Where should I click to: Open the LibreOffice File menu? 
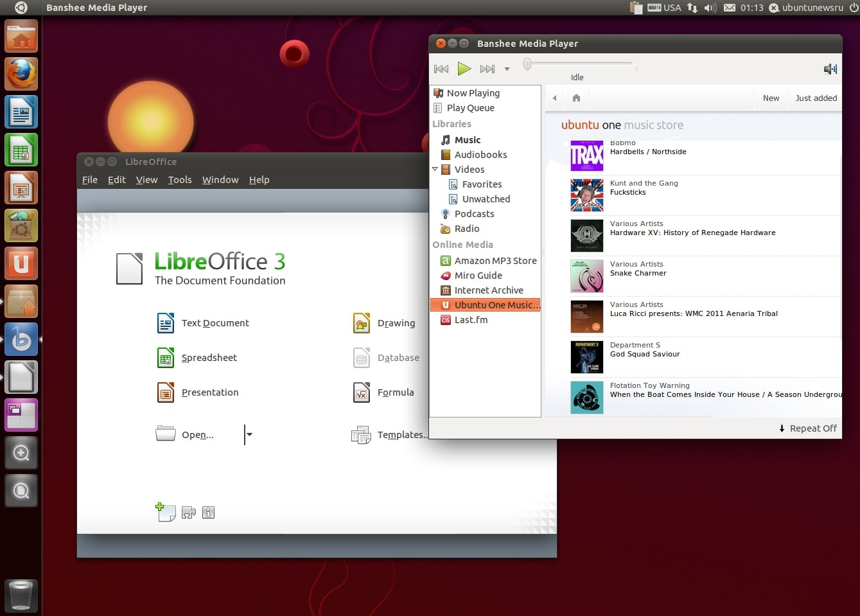90,180
